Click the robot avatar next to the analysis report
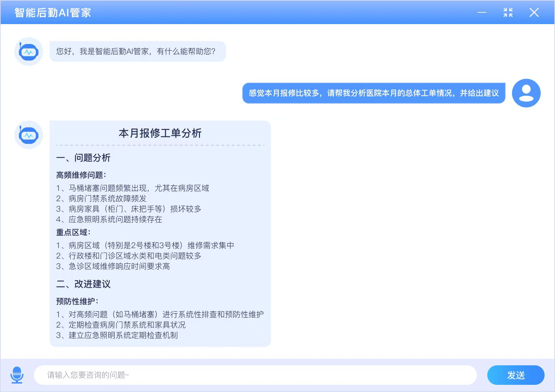The image size is (555, 392). tap(28, 135)
